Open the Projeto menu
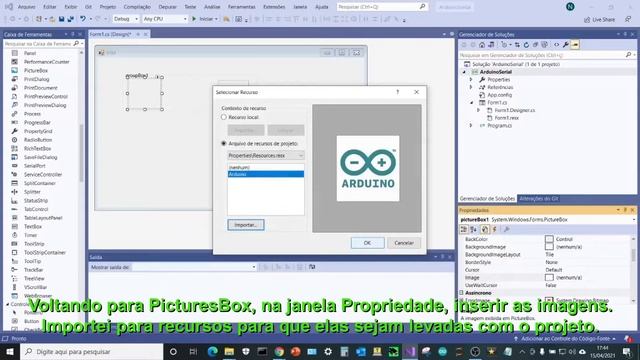The width and height of the screenshot is (640, 360). (108, 7)
